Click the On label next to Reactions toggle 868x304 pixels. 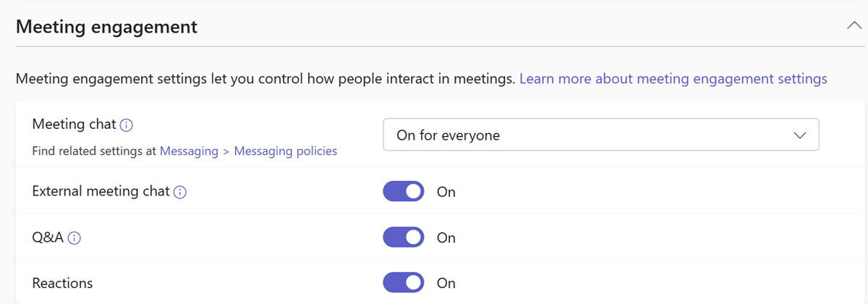446,283
